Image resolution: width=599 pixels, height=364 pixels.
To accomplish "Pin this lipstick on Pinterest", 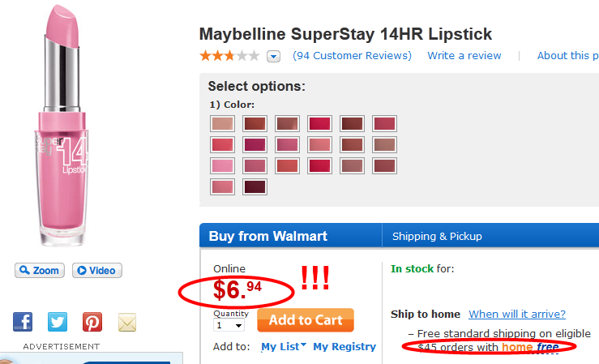I will tap(92, 322).
